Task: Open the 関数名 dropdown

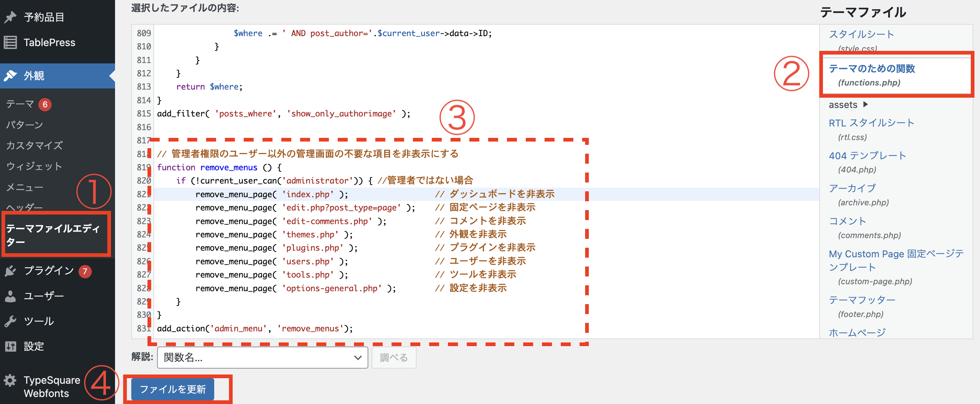Action: [x=262, y=357]
